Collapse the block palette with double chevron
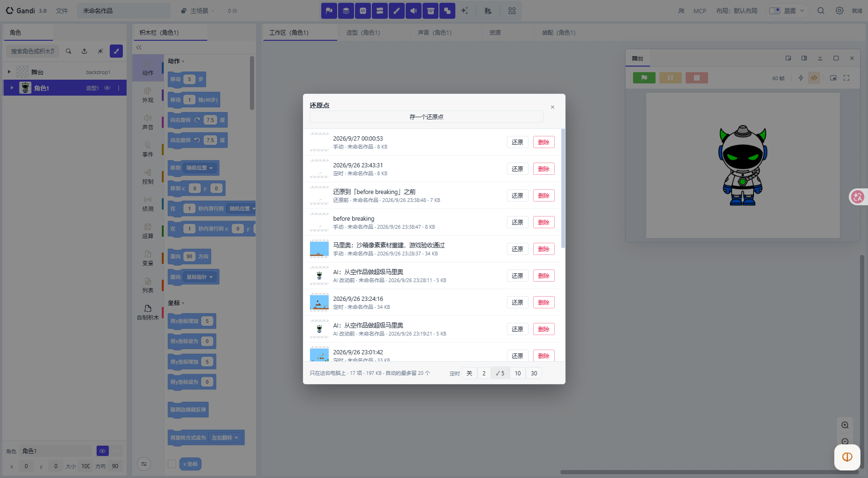This screenshot has width=868, height=478. tap(139, 47)
